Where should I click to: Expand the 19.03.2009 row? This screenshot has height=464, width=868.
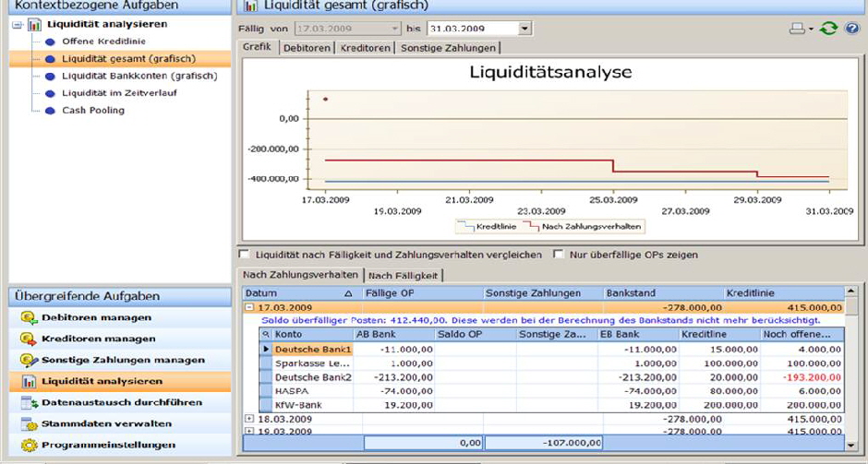249,432
